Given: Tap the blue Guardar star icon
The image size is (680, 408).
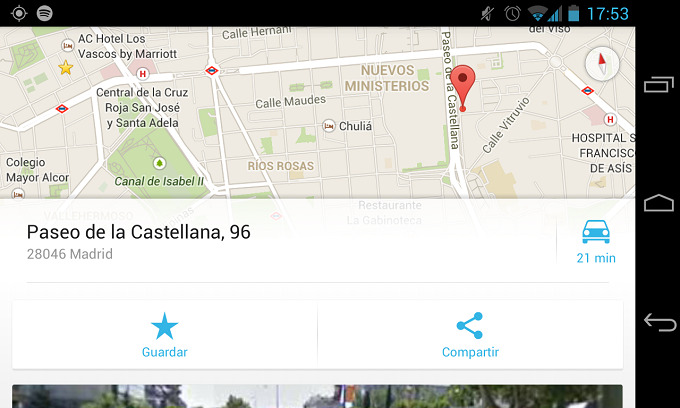Looking at the screenshot, I should tap(164, 326).
